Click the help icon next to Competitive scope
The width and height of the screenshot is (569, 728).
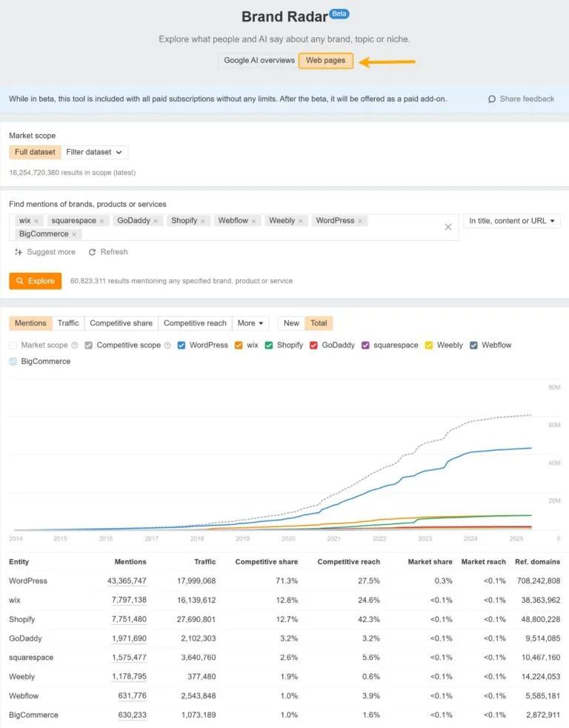point(167,345)
